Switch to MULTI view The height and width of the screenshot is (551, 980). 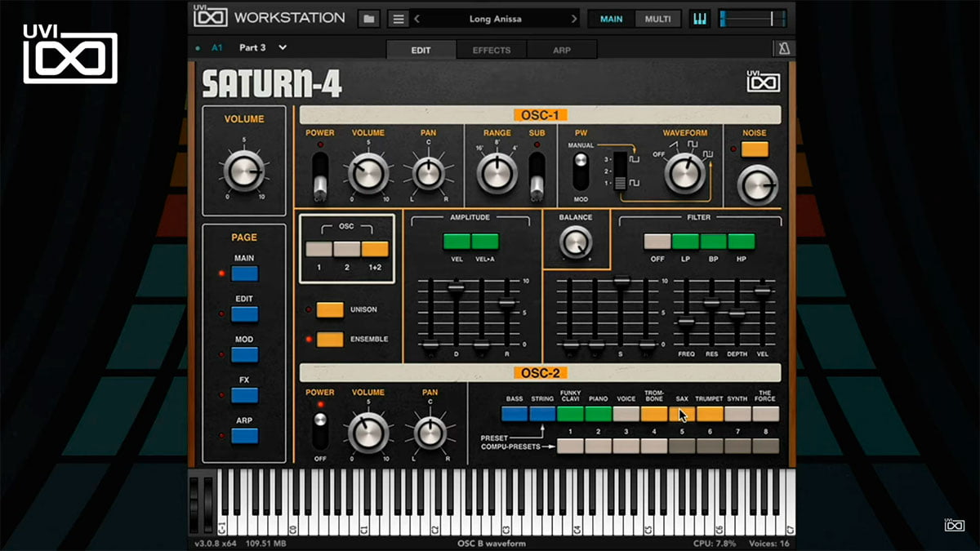[x=657, y=18]
